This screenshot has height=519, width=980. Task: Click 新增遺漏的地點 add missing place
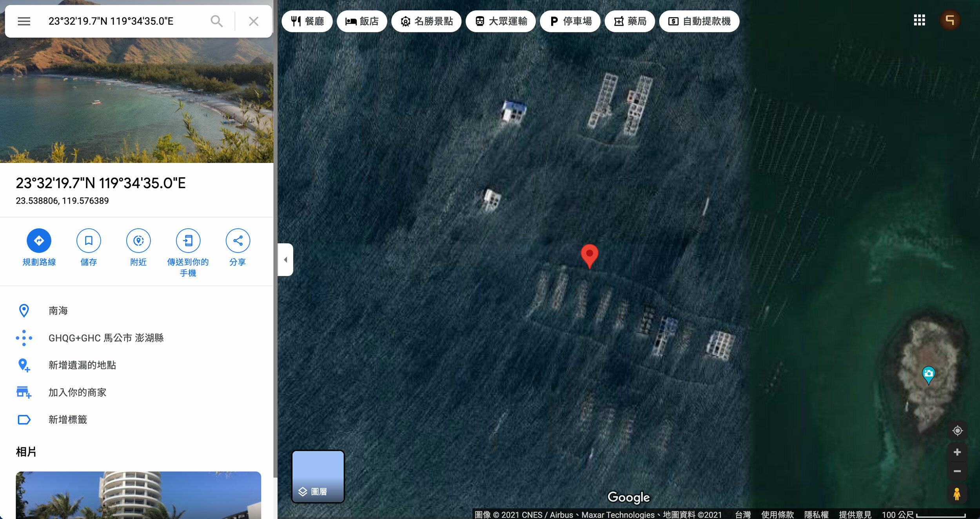[x=82, y=365]
